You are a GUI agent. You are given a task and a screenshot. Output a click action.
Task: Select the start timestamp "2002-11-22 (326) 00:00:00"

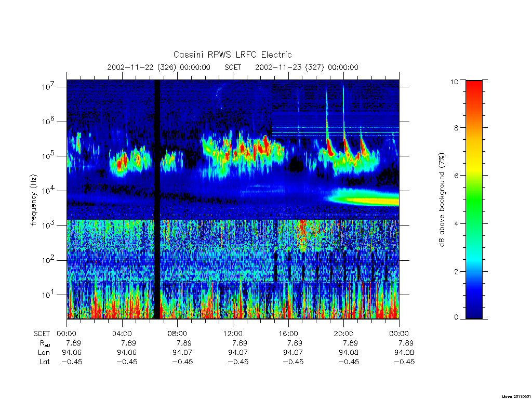159,67
